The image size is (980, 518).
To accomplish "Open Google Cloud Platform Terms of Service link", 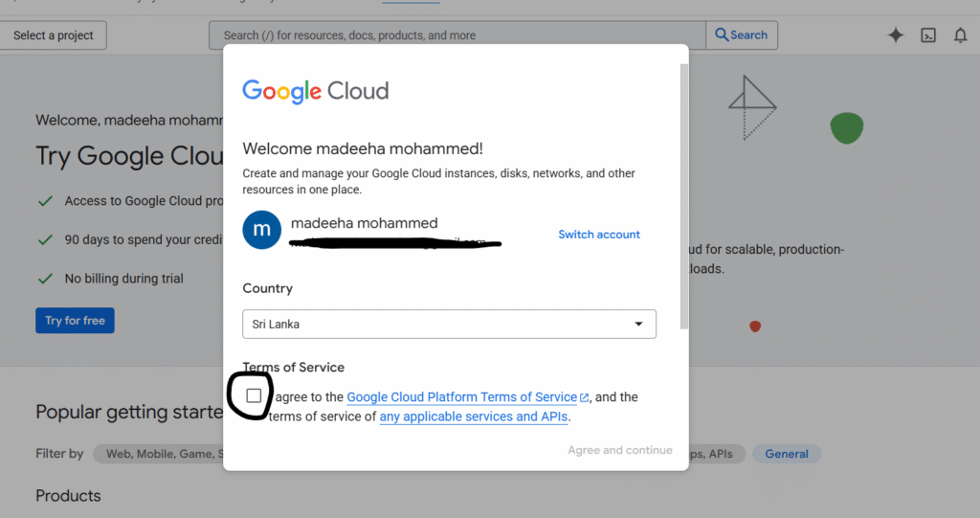I will (x=461, y=397).
